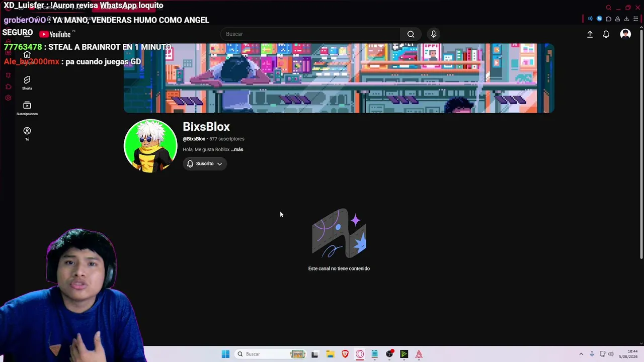Open the green play-arrow app in taskbar
The width and height of the screenshot is (644, 362).
click(404, 354)
